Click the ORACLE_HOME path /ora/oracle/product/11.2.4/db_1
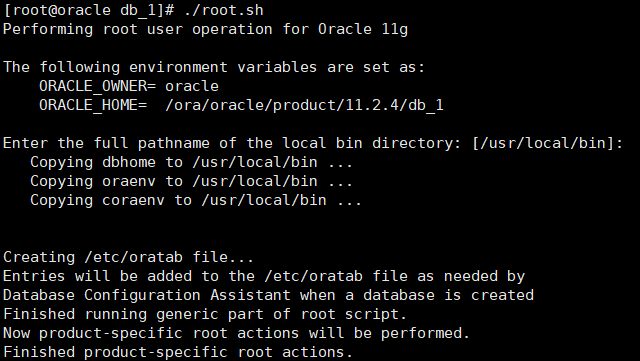The image size is (640, 361). [304, 105]
